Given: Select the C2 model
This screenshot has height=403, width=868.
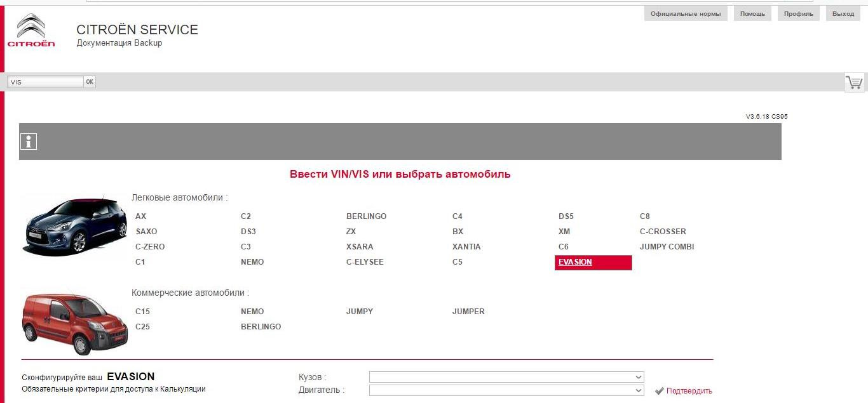Looking at the screenshot, I should (x=246, y=216).
